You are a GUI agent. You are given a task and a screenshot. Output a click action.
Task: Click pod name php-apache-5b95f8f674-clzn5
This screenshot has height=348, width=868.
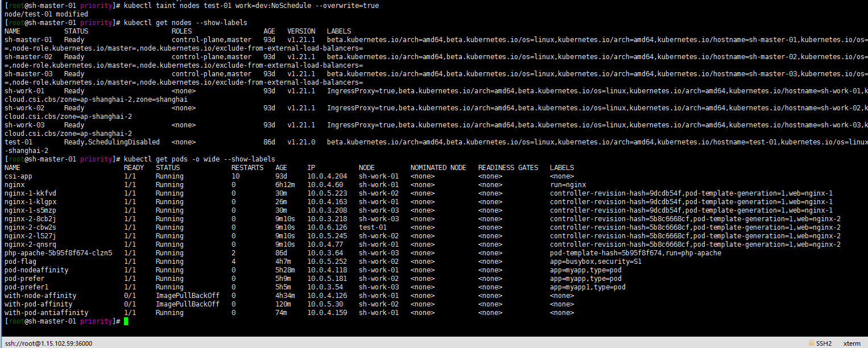tap(58, 252)
